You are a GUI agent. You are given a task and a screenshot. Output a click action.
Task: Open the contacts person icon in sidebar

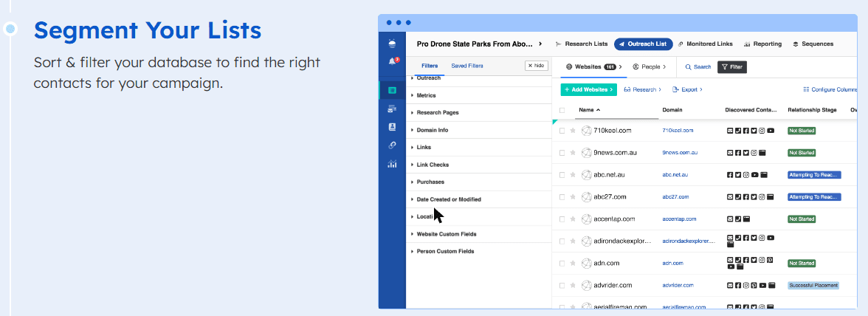pos(393,127)
